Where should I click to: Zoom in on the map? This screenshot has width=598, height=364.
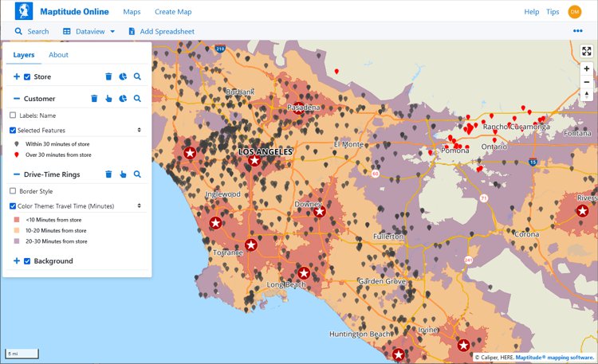587,69
